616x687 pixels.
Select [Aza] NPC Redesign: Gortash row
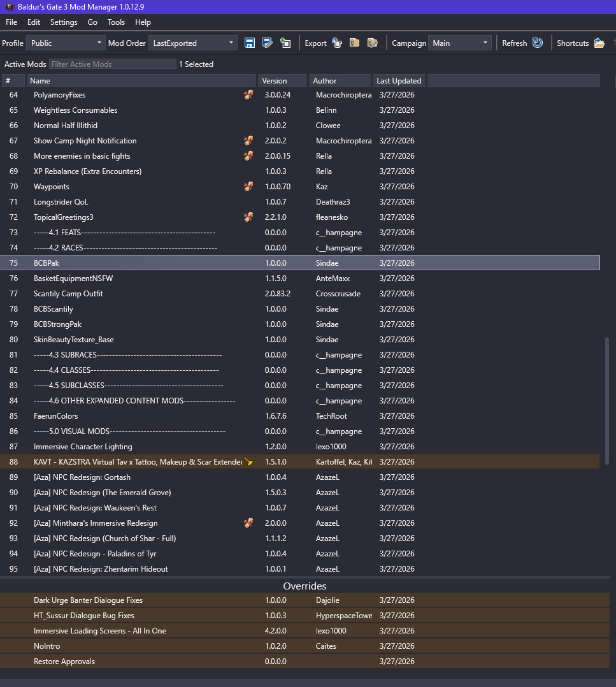[300, 477]
